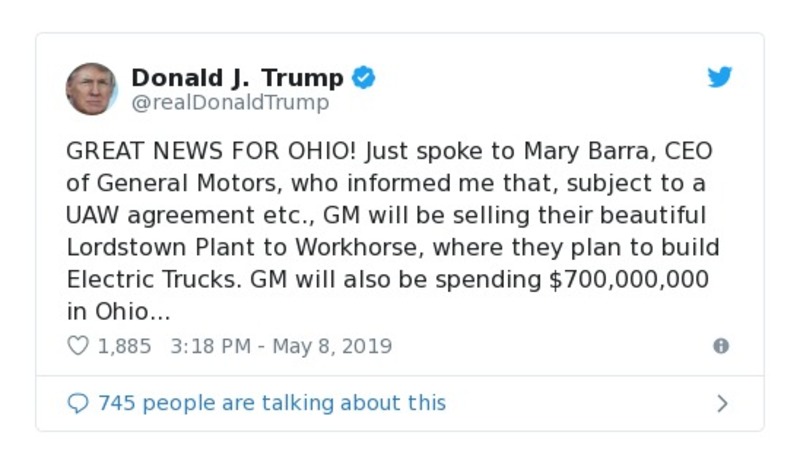Click the 1,885 likes count
This screenshot has height=467, width=800.
(124, 346)
